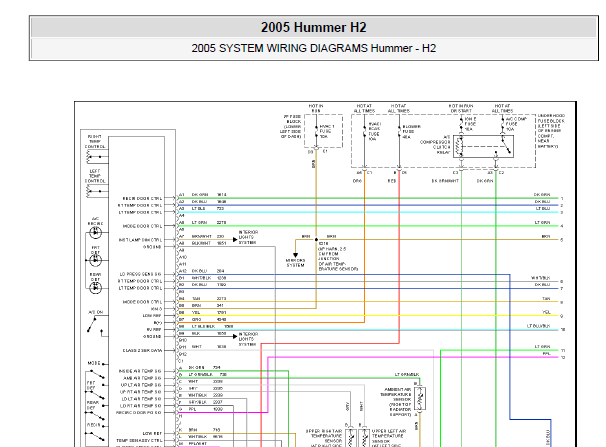Screen dimensions: 606x447
Task: Click the B1 WHT/BLK wire label
Action: coord(202,278)
